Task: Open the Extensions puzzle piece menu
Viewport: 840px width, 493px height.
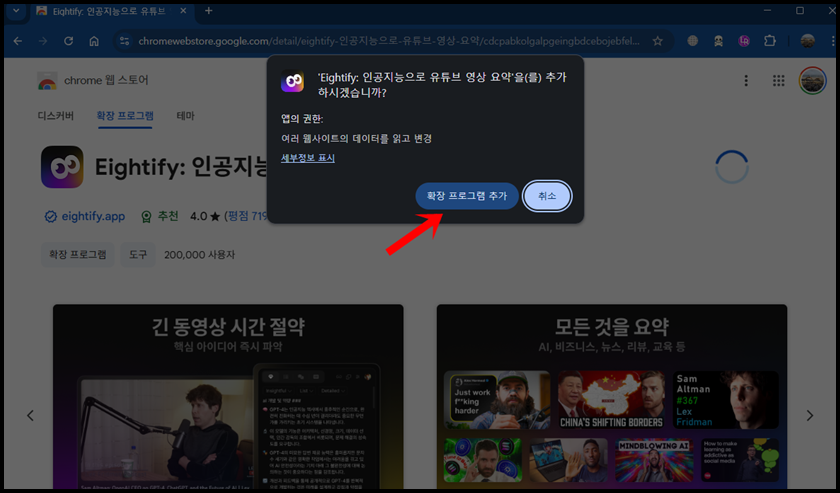Action: 770,41
